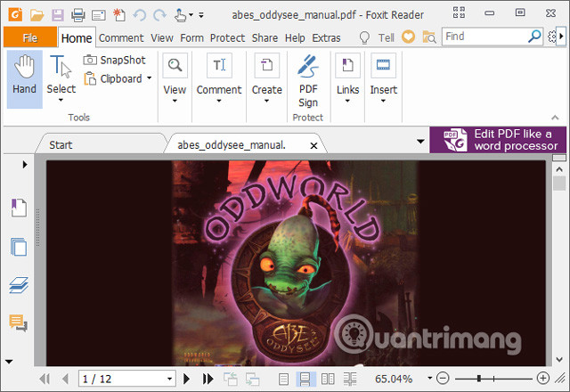Image resolution: width=570 pixels, height=392 pixels.
Task: Click the search settings gear icon
Action: (552, 37)
